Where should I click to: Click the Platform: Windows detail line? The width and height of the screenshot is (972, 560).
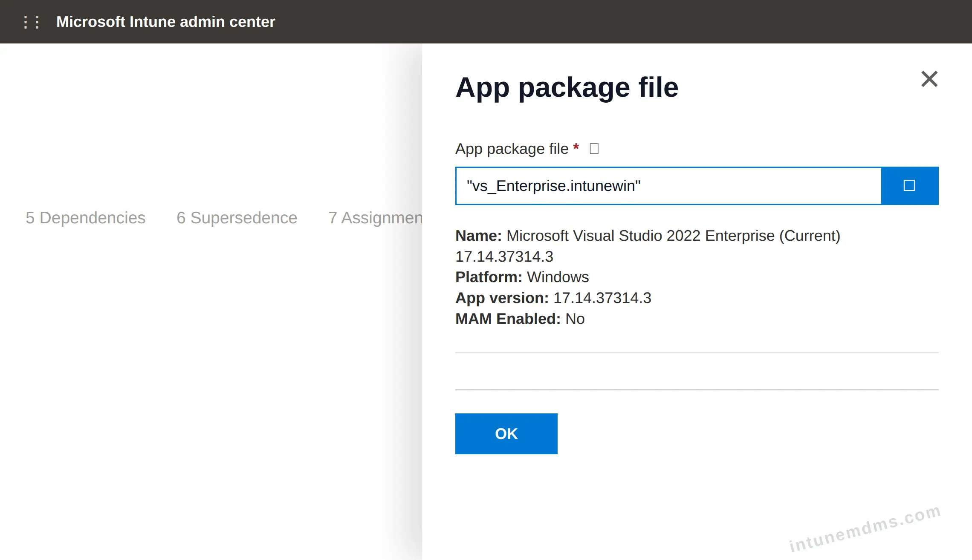[522, 277]
